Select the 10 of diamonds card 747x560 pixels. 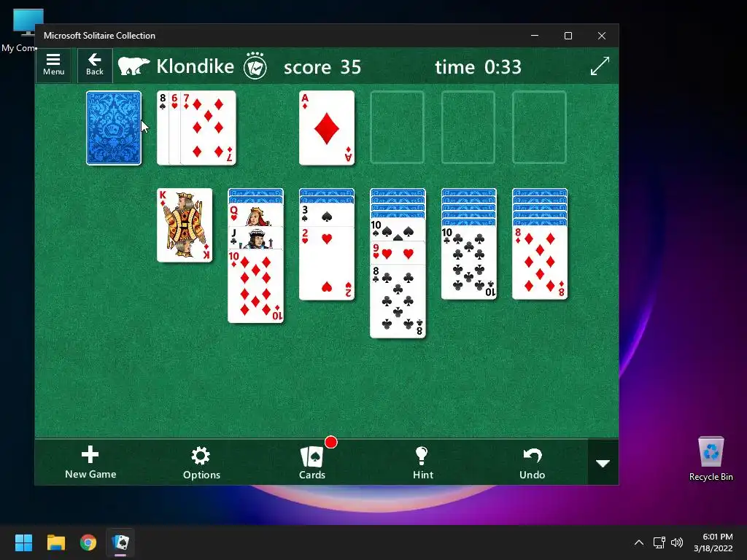coord(256,286)
